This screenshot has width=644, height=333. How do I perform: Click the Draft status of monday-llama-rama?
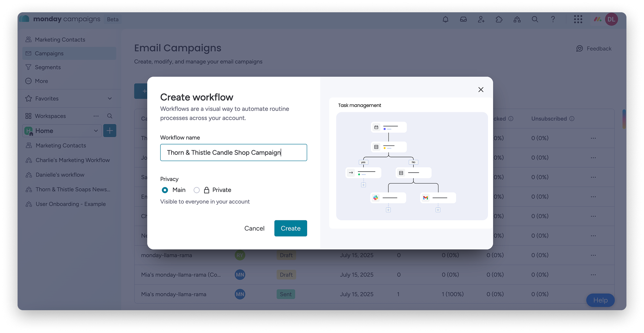tap(286, 255)
